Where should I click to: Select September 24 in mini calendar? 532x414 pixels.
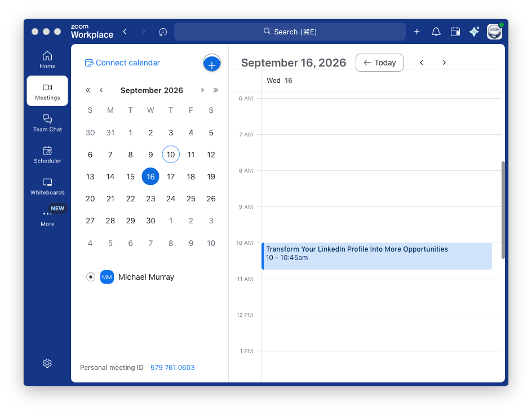pos(171,199)
